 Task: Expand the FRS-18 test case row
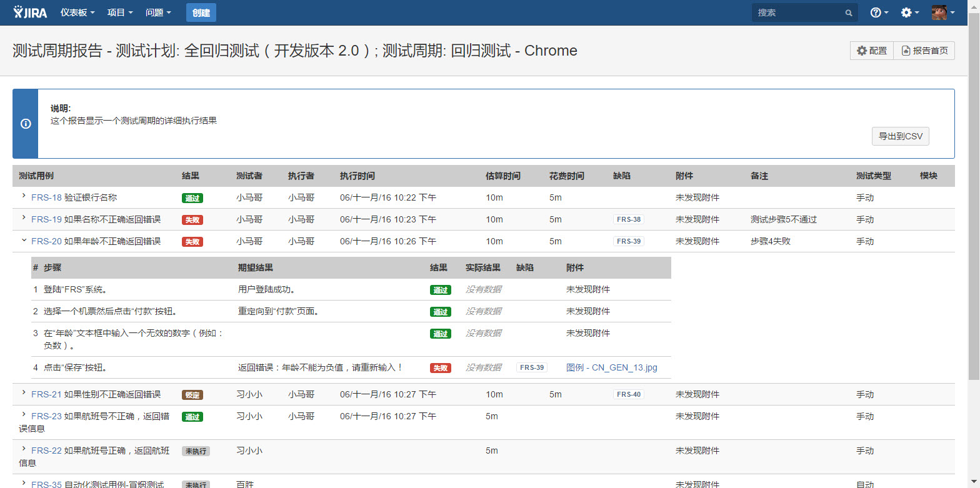(24, 196)
